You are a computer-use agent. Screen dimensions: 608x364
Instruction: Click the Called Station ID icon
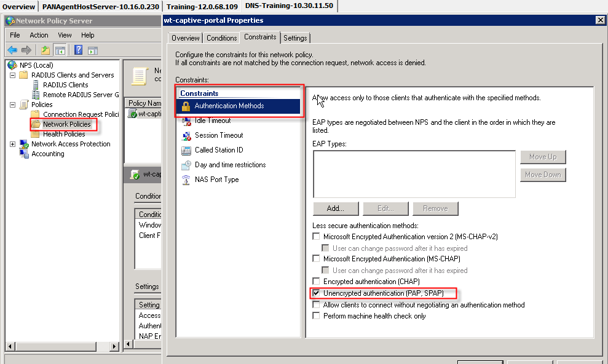click(186, 151)
